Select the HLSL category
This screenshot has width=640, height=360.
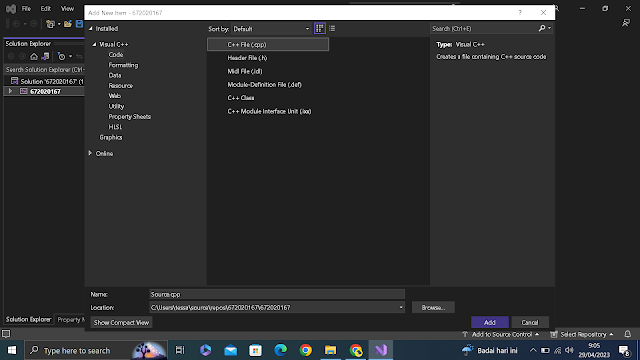(115, 127)
